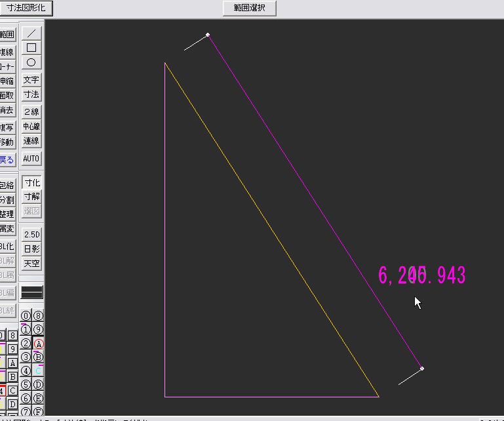
Task: Click the red-boxed layer group 4
Action: coord(2,391)
